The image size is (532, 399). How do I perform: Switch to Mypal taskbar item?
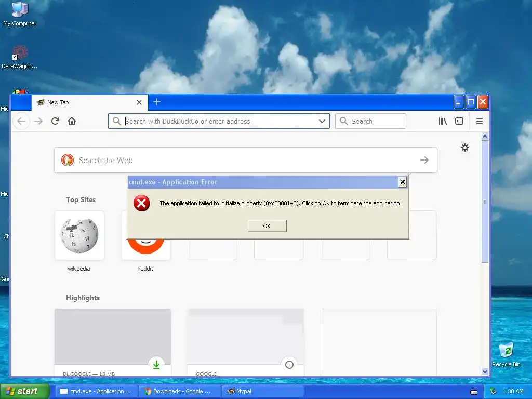[x=262, y=391]
